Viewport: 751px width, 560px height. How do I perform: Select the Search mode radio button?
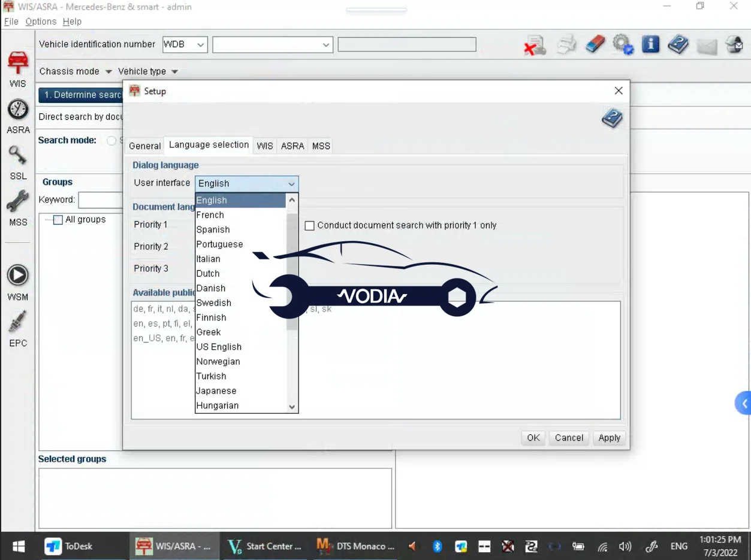pyautogui.click(x=111, y=141)
